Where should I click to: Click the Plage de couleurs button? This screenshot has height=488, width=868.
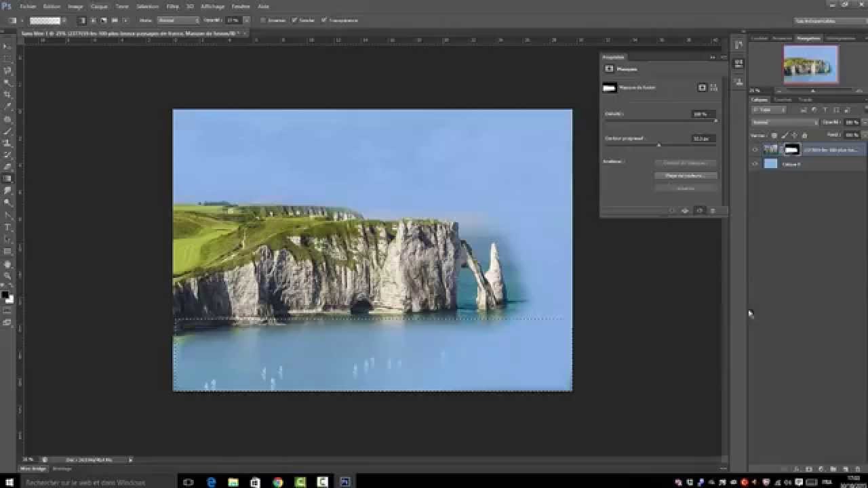click(686, 176)
